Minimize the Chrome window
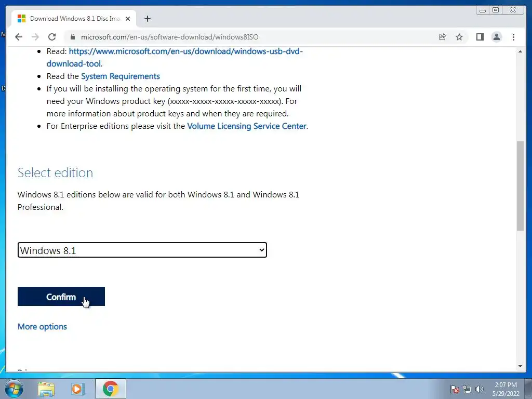 click(x=483, y=10)
